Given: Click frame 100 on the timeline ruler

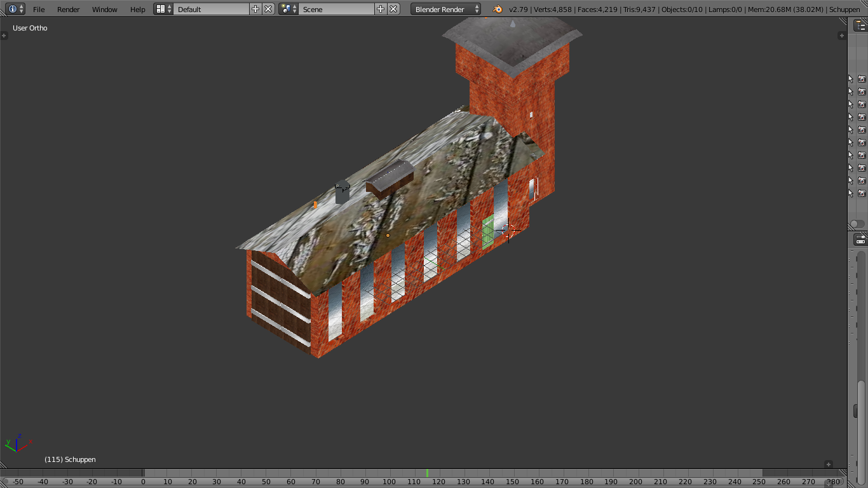Looking at the screenshot, I should (389, 482).
